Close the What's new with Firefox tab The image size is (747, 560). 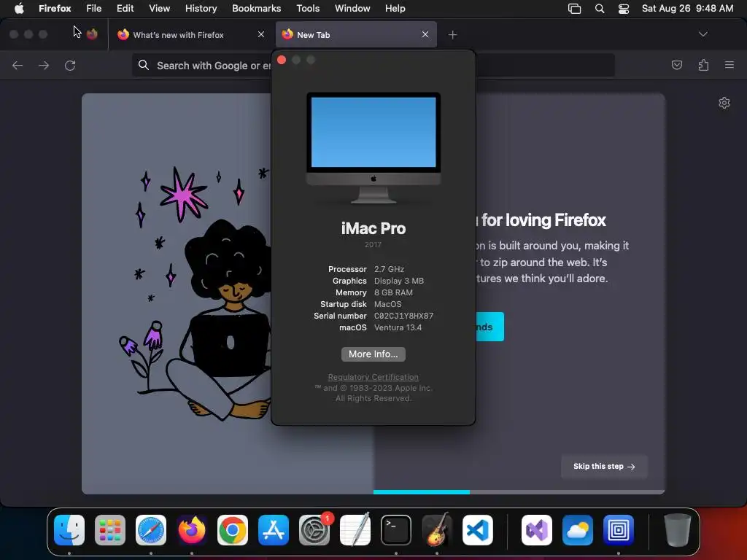click(x=261, y=34)
